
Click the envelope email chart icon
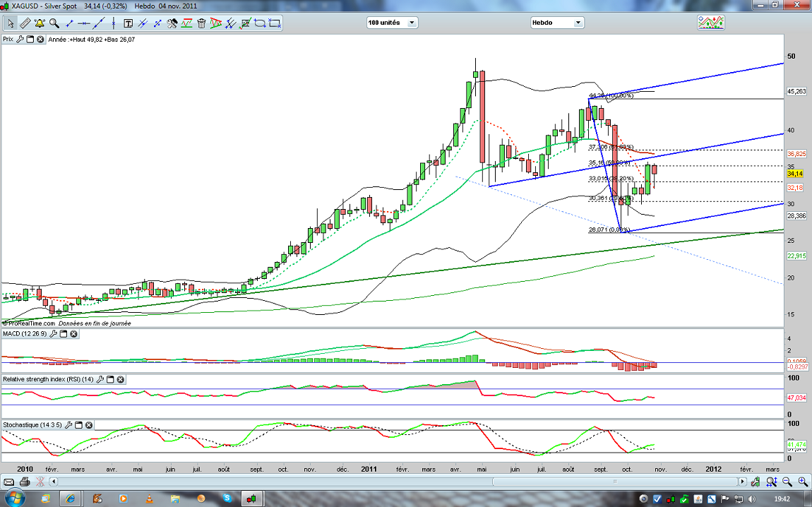(8, 482)
